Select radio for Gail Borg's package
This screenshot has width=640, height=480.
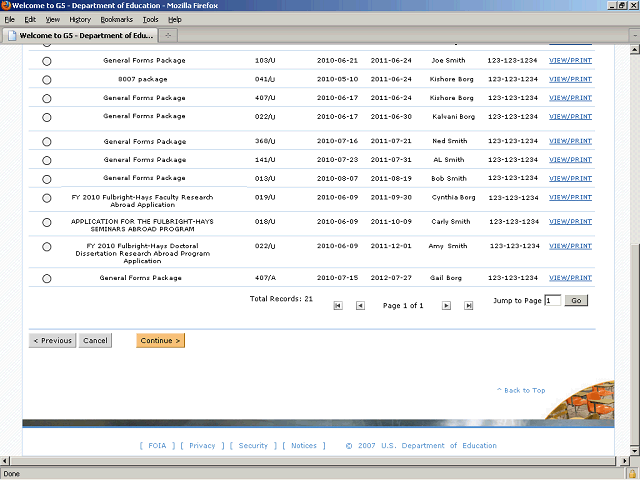click(x=47, y=279)
